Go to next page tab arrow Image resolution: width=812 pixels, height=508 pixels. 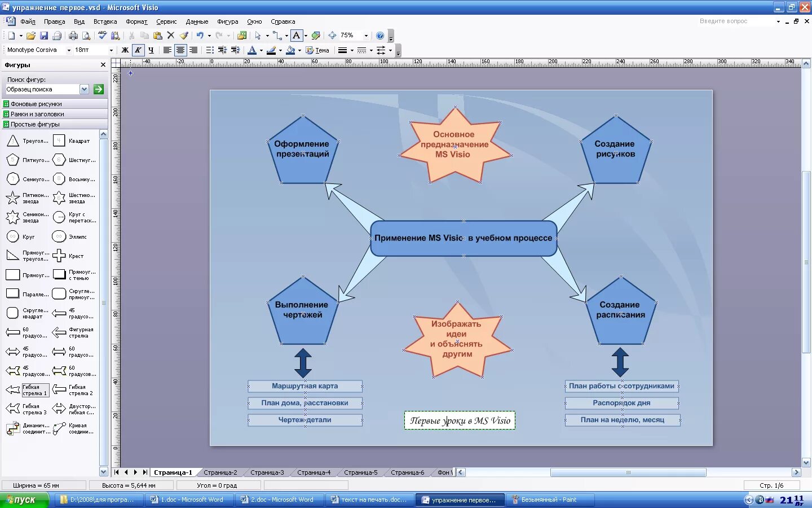pyautogui.click(x=135, y=472)
